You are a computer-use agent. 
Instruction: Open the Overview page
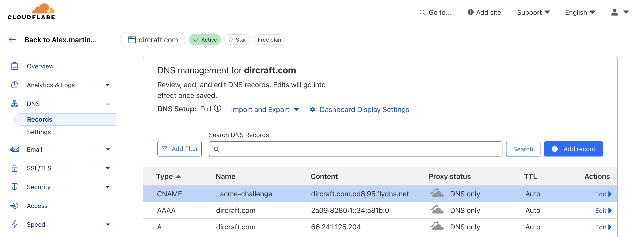40,66
